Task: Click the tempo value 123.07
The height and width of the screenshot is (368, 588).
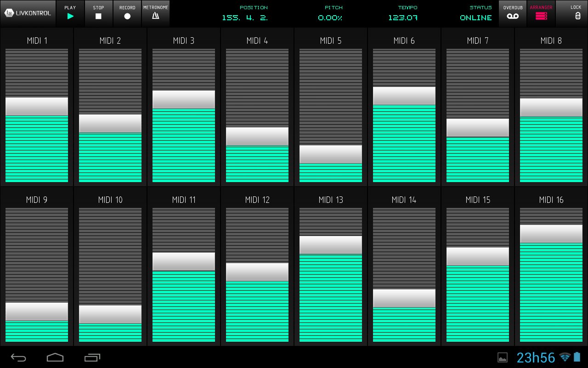Action: click(403, 18)
